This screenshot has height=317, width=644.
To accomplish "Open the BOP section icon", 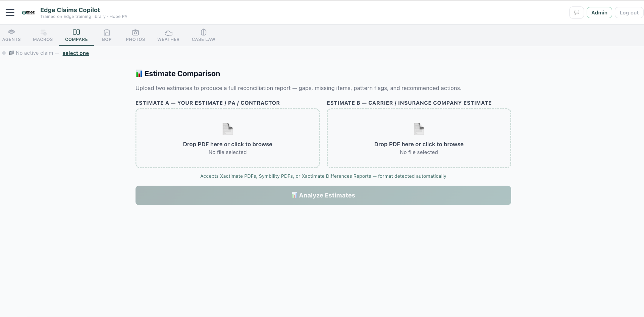I will [107, 33].
